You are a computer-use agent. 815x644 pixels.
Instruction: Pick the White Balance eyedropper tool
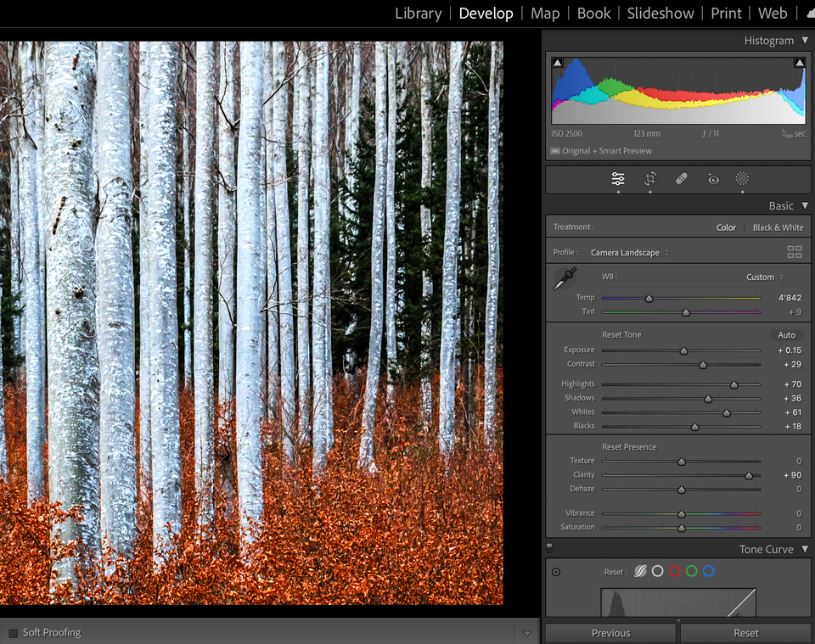coord(565,279)
